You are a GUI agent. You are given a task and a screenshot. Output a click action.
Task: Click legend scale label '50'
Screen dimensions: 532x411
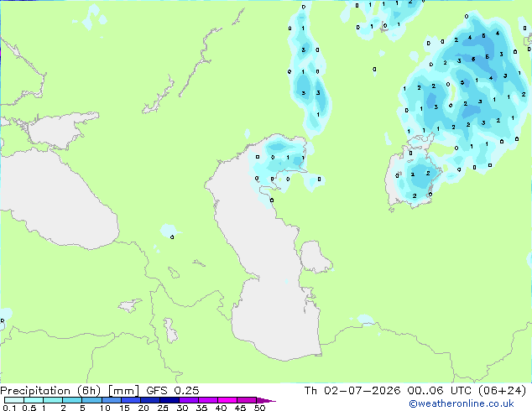click(x=259, y=408)
